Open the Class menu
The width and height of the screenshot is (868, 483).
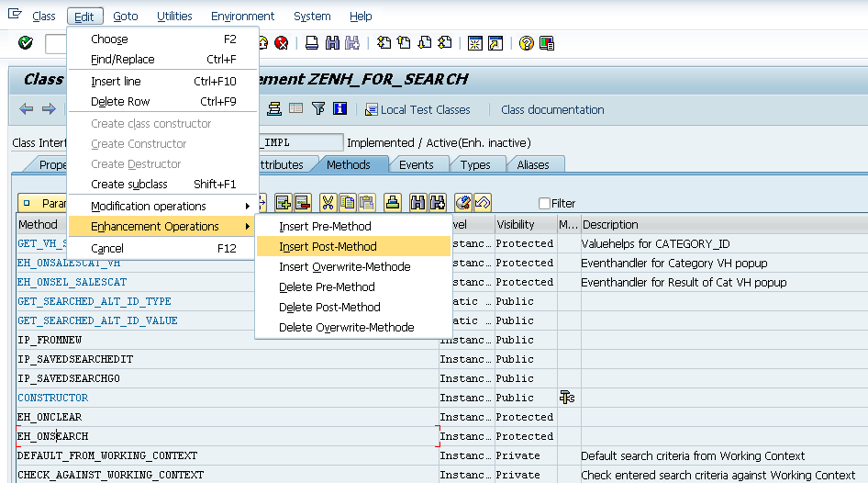pyautogui.click(x=44, y=16)
